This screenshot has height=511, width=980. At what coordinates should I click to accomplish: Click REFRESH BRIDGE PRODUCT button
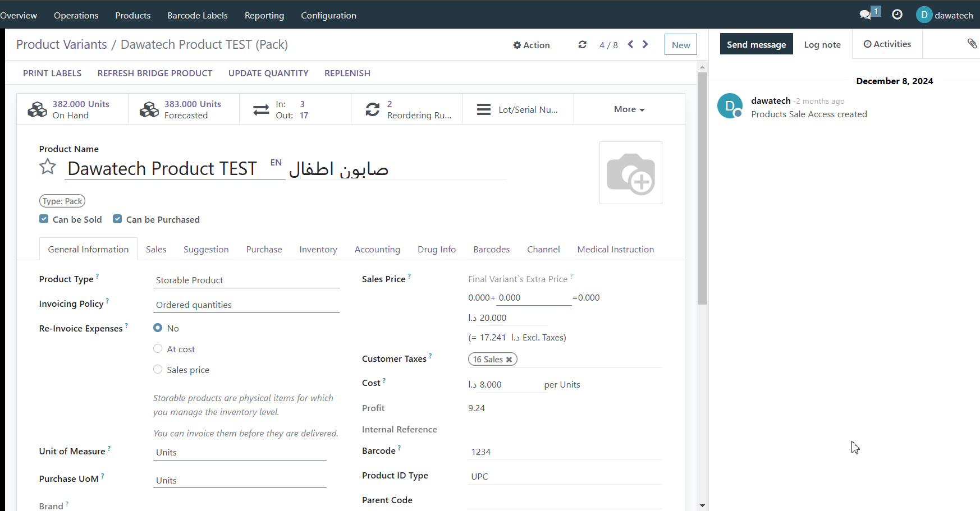click(155, 73)
